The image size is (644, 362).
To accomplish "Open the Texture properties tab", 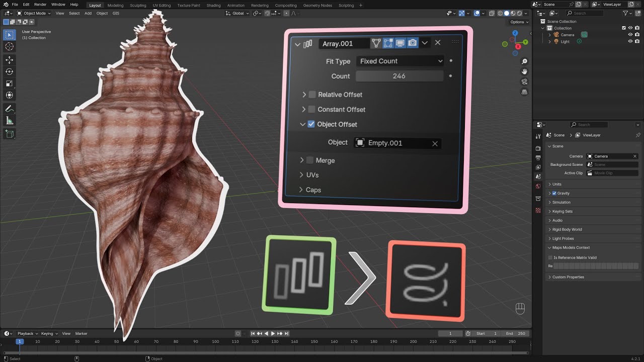I will pos(538,210).
